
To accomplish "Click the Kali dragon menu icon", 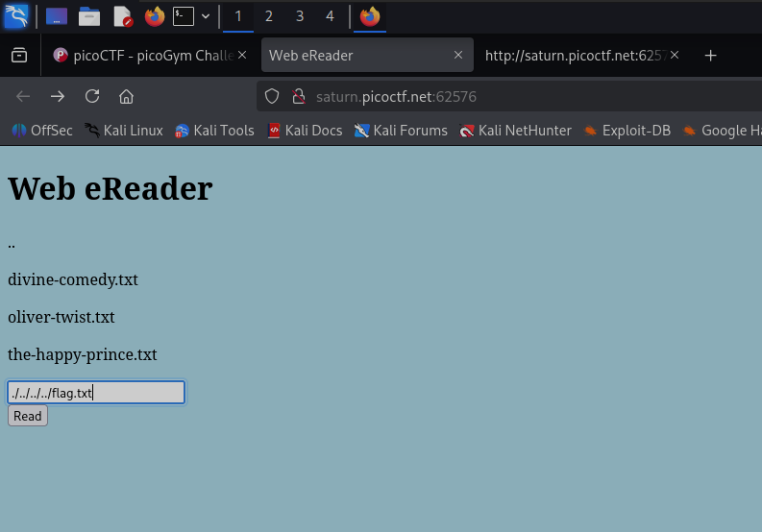I will coord(15,16).
